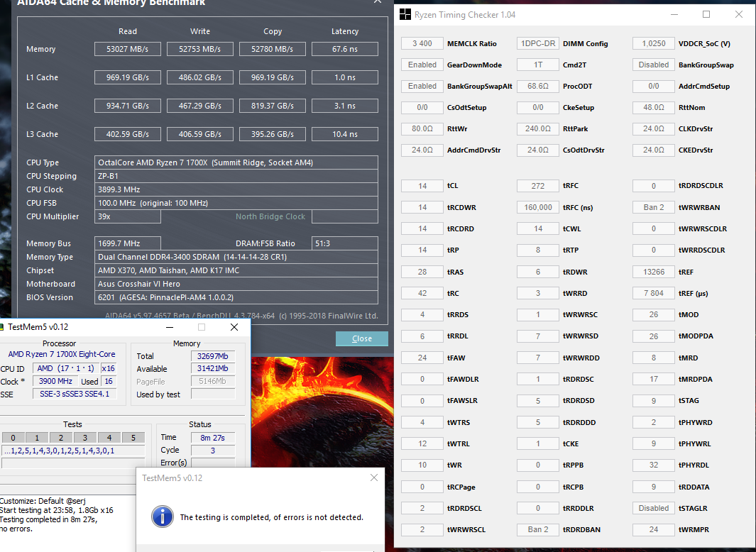The image size is (756, 552).
Task: Click the TestMem5 Time 8m 27s field
Action: [x=213, y=438]
